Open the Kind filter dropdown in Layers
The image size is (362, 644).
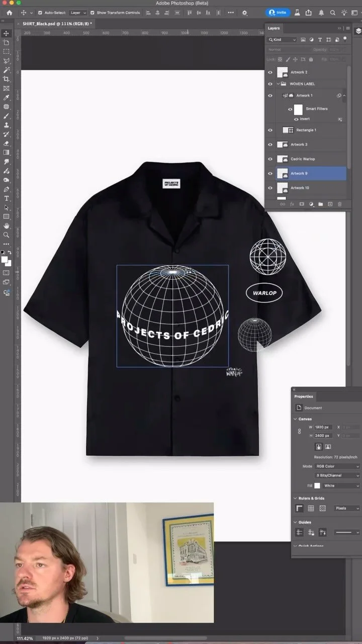coord(283,40)
